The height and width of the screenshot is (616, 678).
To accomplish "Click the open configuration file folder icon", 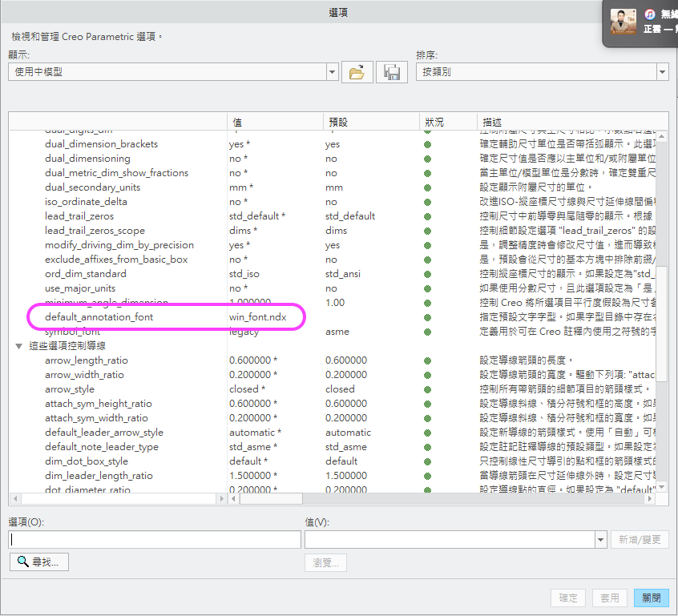I will 357,72.
